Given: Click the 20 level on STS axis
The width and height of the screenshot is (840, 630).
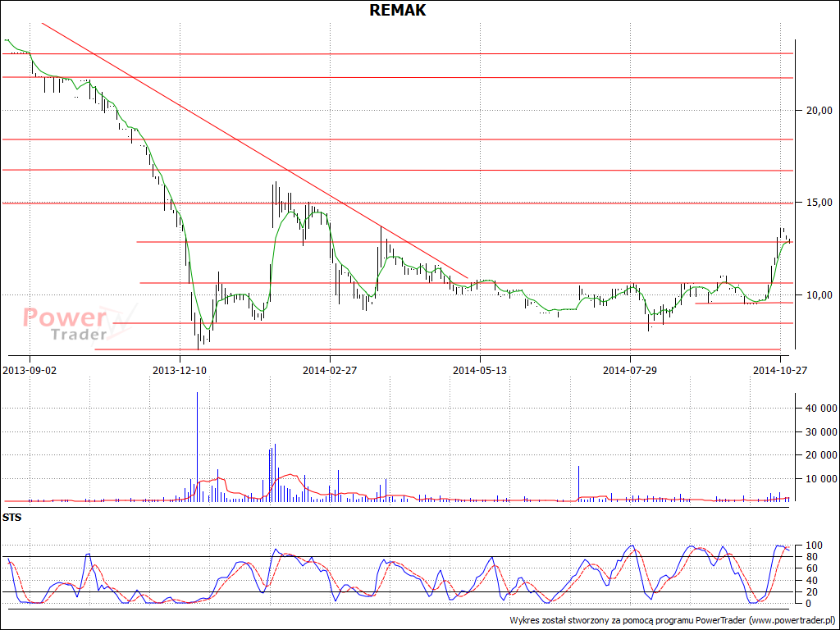Looking at the screenshot, I should (x=810, y=592).
